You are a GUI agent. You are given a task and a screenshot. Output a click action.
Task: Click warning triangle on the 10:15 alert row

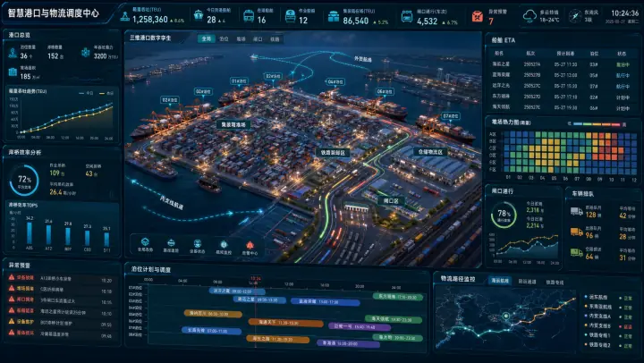pos(12,299)
